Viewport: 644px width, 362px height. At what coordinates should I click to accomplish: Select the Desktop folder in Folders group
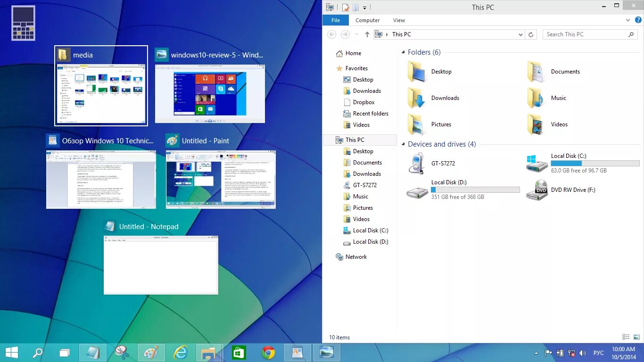point(429,72)
